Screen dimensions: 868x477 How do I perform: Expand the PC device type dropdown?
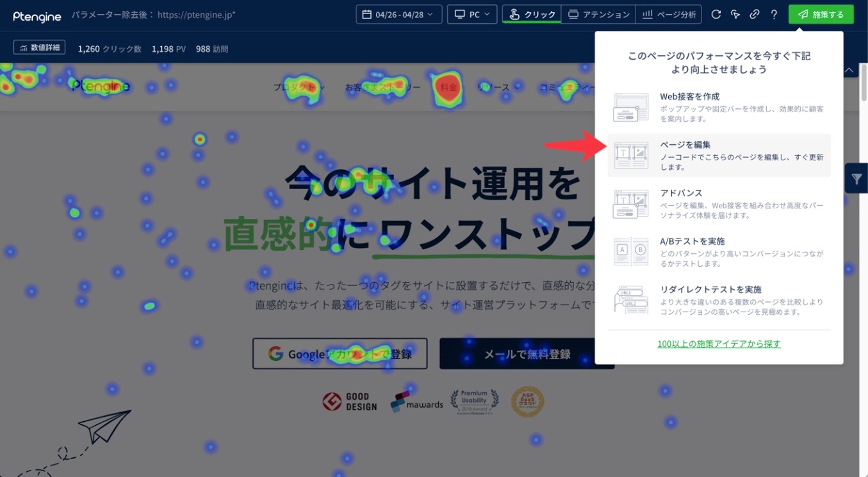click(472, 14)
